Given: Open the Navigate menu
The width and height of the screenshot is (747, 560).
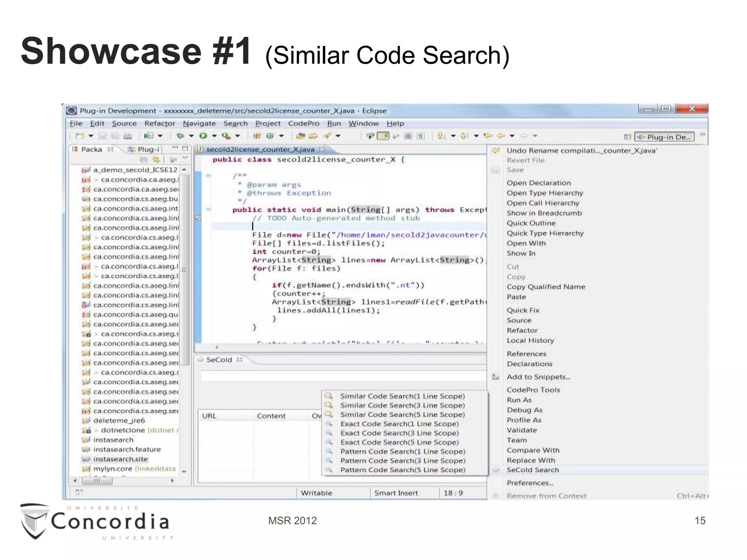Looking at the screenshot, I should (x=199, y=124).
